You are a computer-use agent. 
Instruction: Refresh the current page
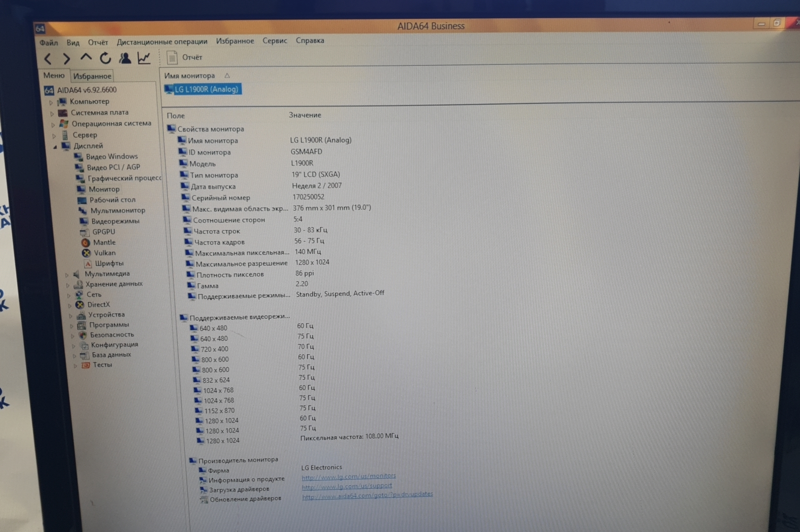tap(105, 59)
